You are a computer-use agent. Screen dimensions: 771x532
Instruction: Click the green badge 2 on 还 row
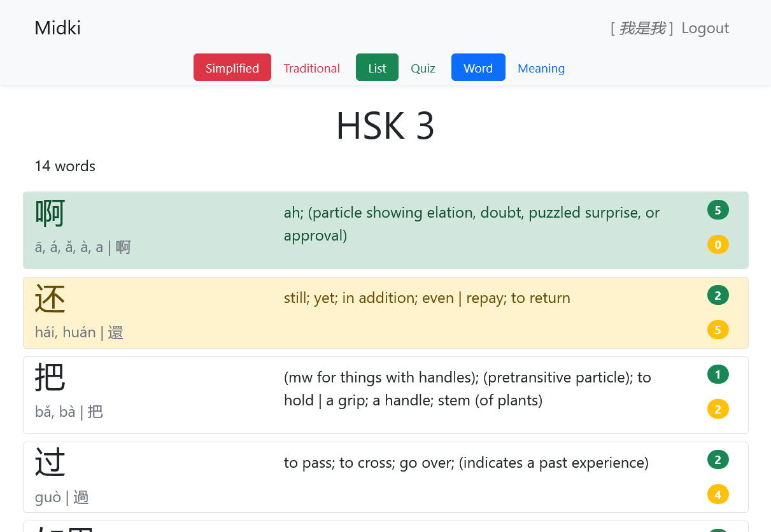(x=718, y=295)
